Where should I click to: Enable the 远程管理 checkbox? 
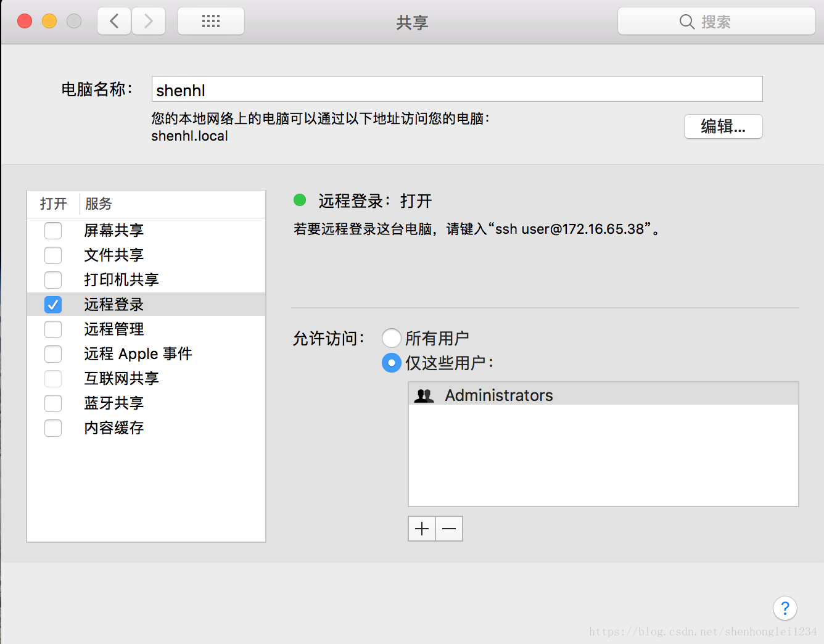coord(53,329)
